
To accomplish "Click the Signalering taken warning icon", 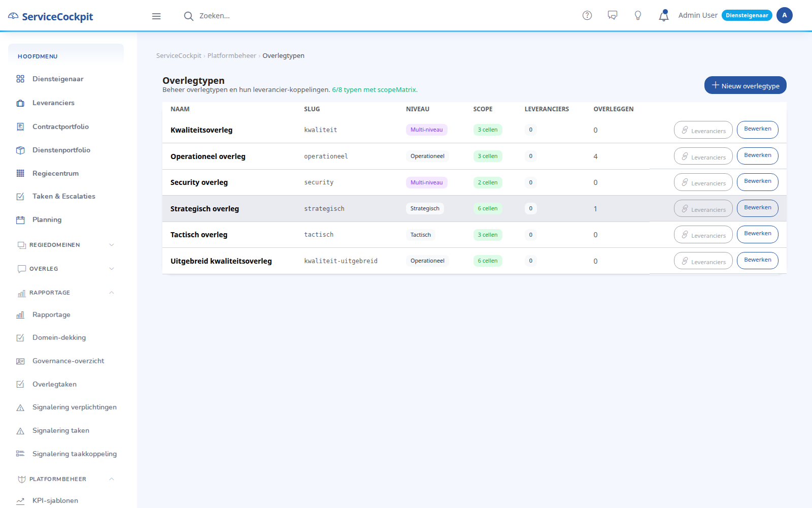I will [x=20, y=431].
